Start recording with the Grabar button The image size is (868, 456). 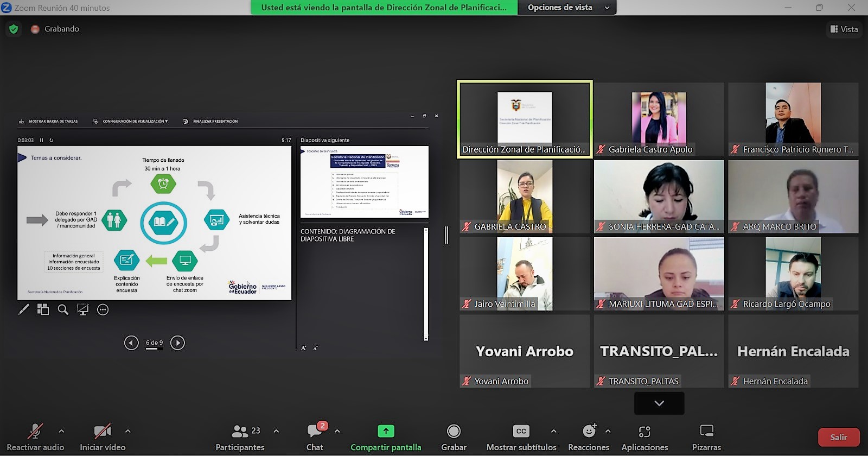pos(454,438)
